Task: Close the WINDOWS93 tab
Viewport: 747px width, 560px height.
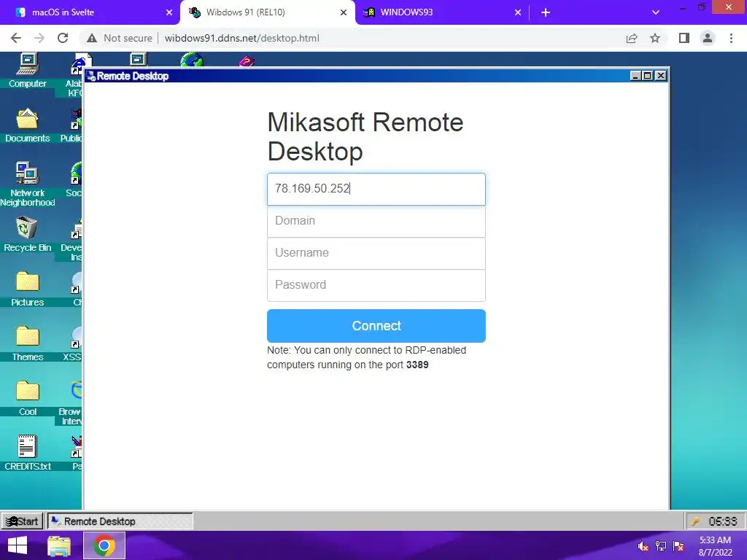Action: coord(518,12)
